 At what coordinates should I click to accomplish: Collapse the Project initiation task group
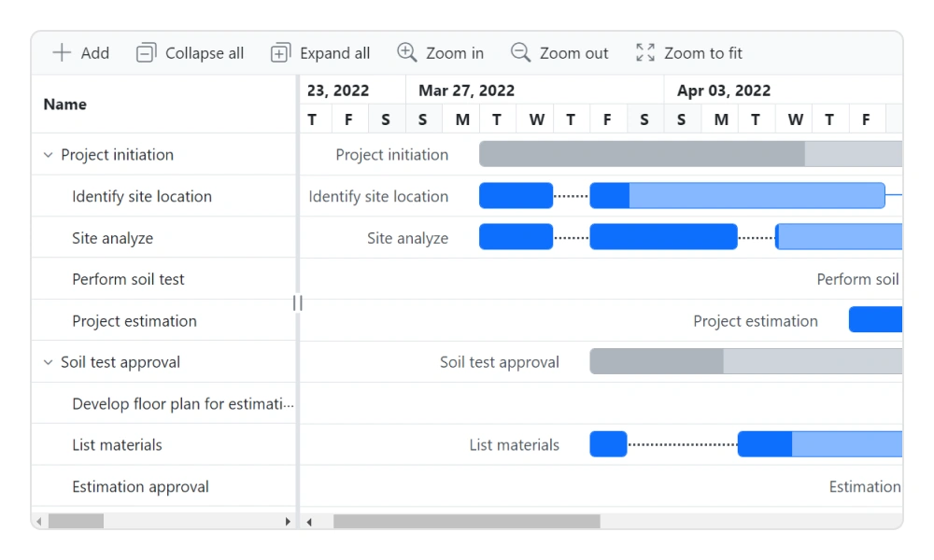click(47, 154)
